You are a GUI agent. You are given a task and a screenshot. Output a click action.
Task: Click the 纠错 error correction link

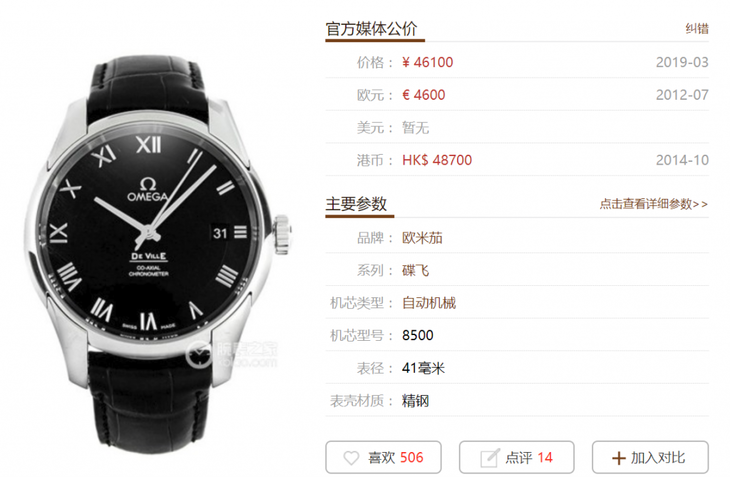point(696,29)
